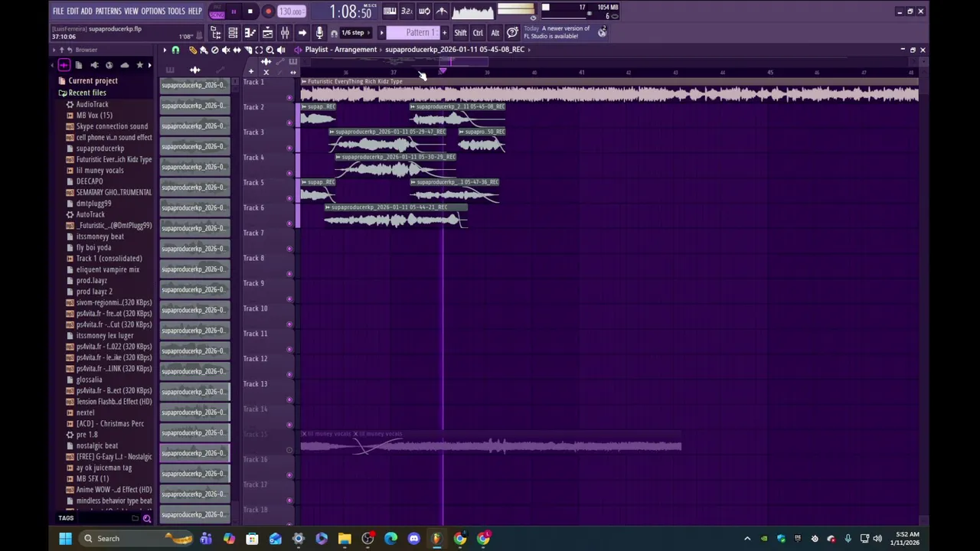
Task: Open the EDIT menu
Action: pos(72,11)
